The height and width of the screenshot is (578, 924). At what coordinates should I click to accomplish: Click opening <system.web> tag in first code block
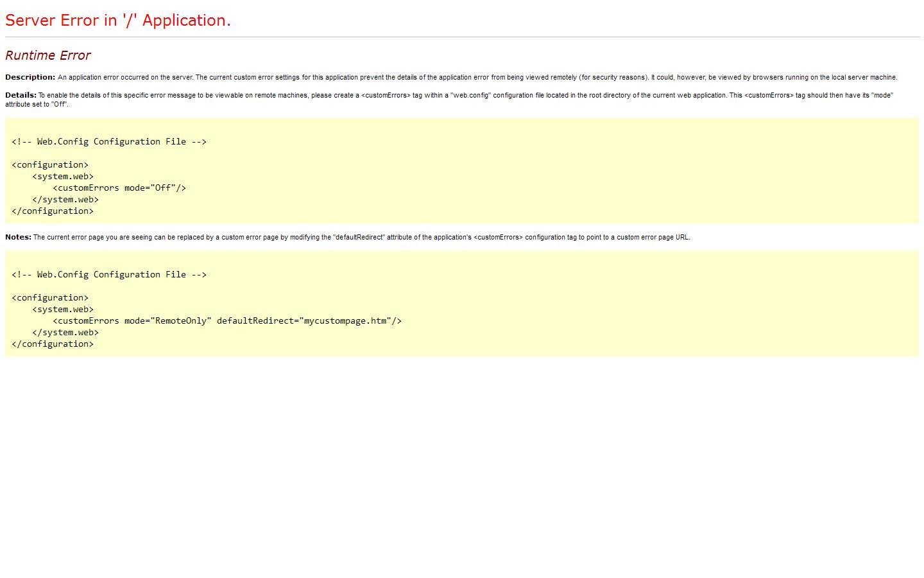tap(63, 177)
